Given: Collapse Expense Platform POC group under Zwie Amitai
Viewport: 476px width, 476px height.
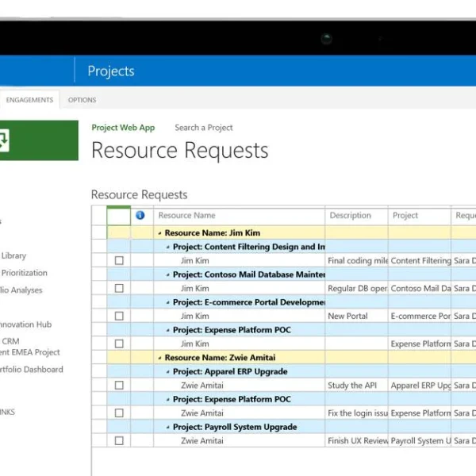Looking at the screenshot, I should [168, 400].
